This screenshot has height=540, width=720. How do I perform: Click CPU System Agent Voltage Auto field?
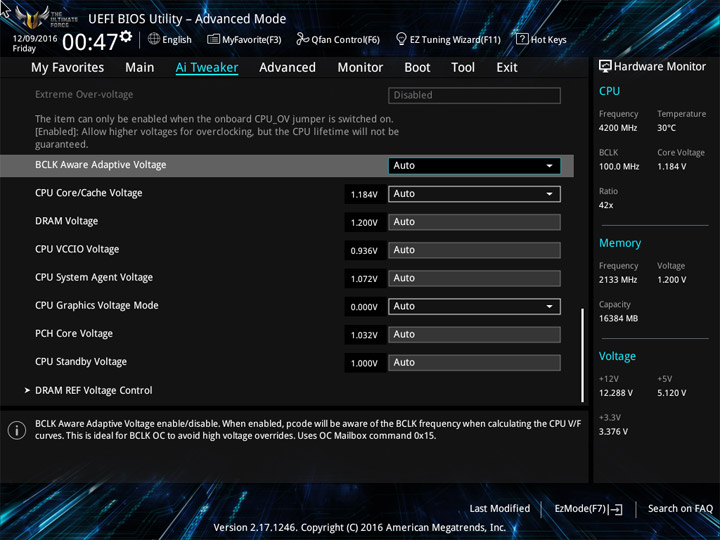(x=474, y=278)
